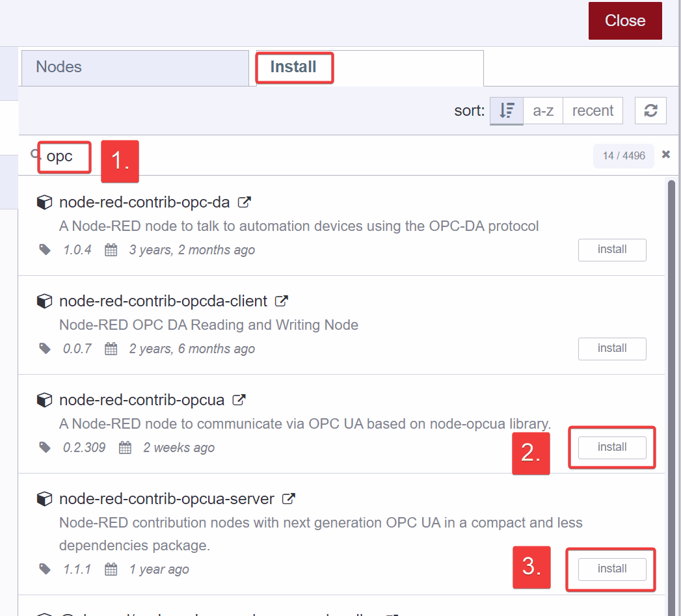Open node-red-contrib-opc-da external link

click(244, 202)
